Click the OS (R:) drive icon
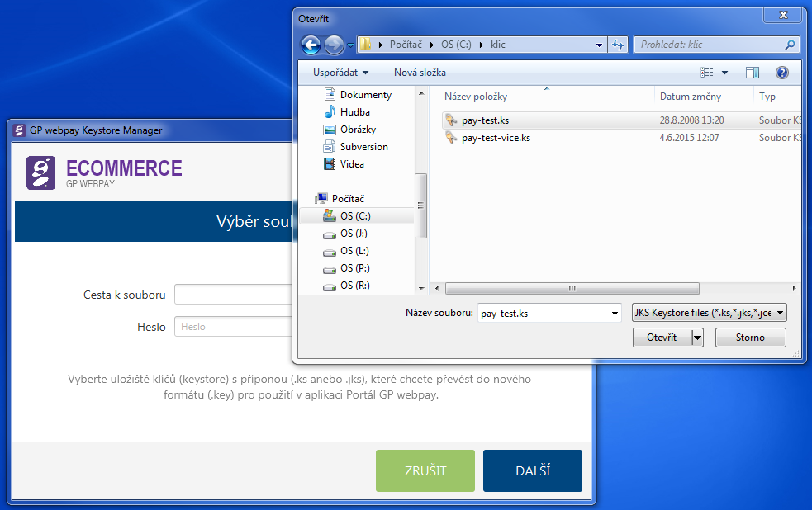 [330, 287]
